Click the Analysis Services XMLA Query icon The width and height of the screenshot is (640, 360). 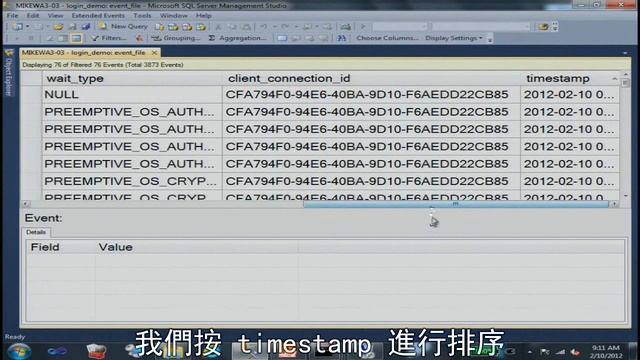click(201, 27)
